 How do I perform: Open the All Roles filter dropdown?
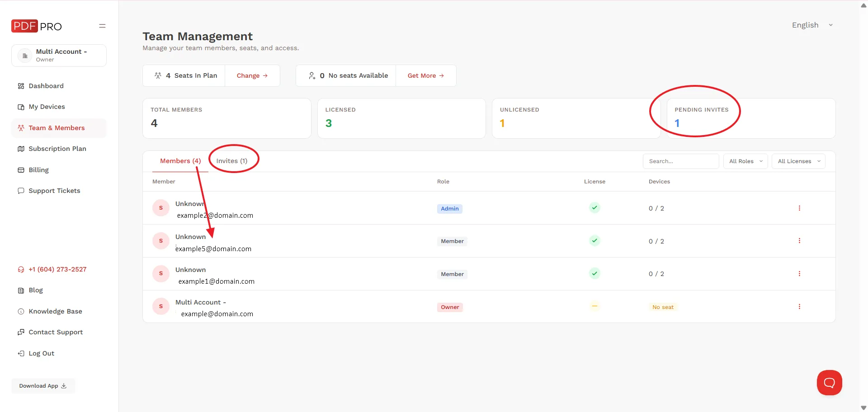click(x=745, y=161)
